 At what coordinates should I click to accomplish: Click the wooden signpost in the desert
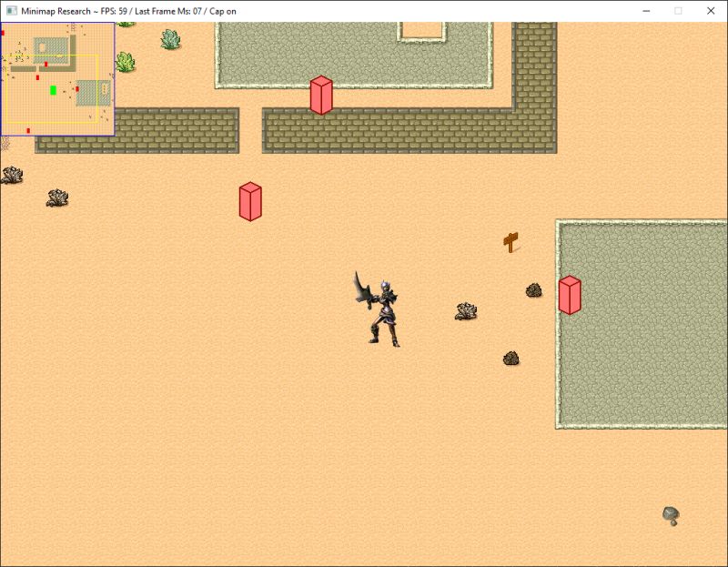click(511, 243)
